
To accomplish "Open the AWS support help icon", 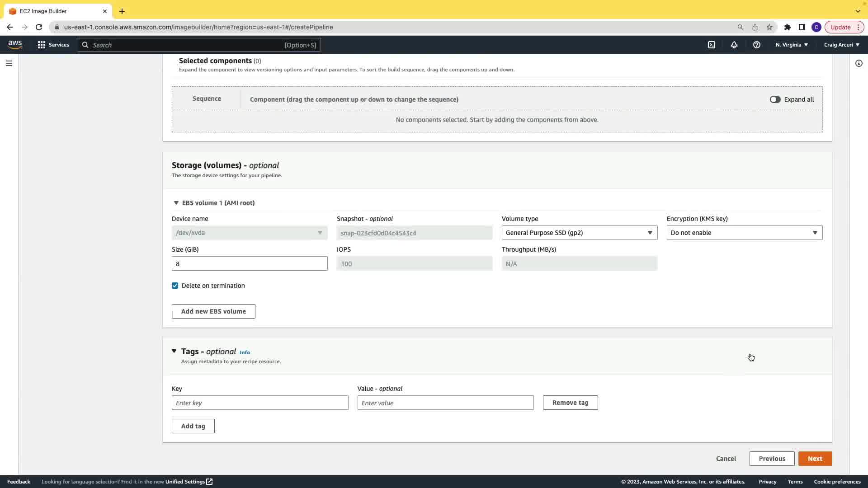I will tap(756, 45).
